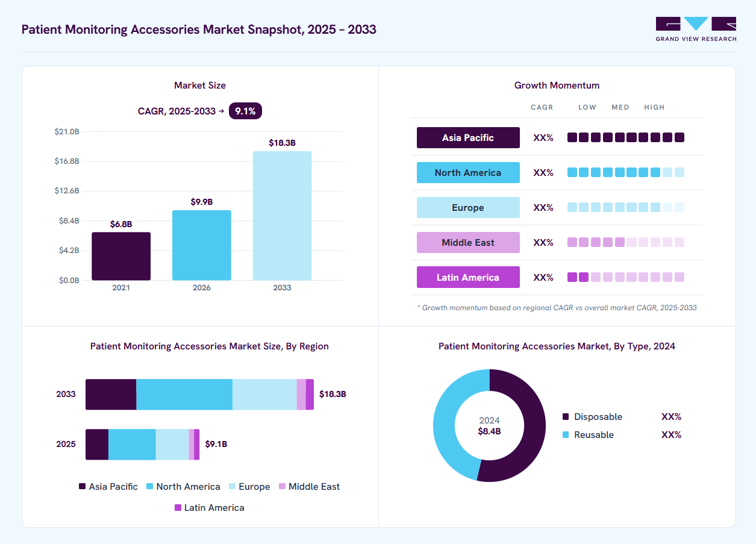The image size is (756, 544).
Task: Click the Asia Pacific region label button
Action: coord(468,137)
